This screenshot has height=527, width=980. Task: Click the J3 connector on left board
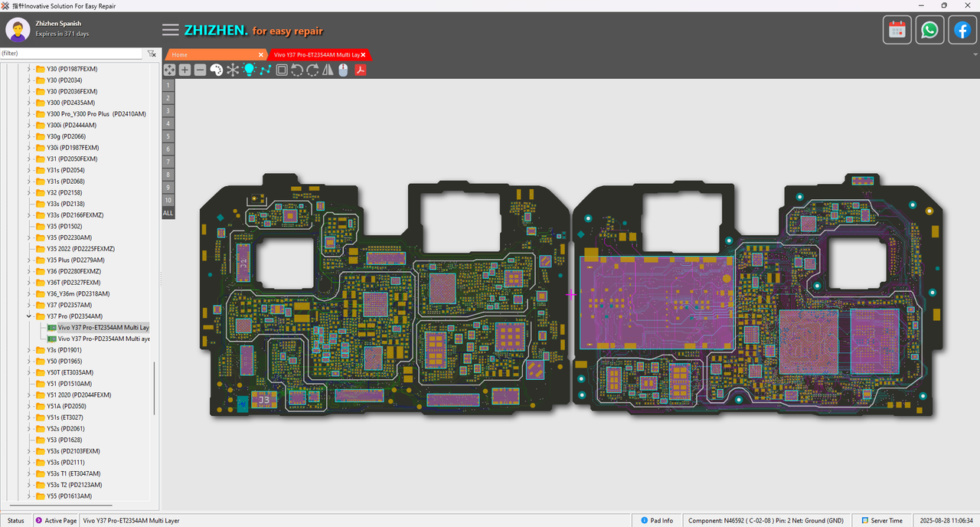click(x=263, y=400)
